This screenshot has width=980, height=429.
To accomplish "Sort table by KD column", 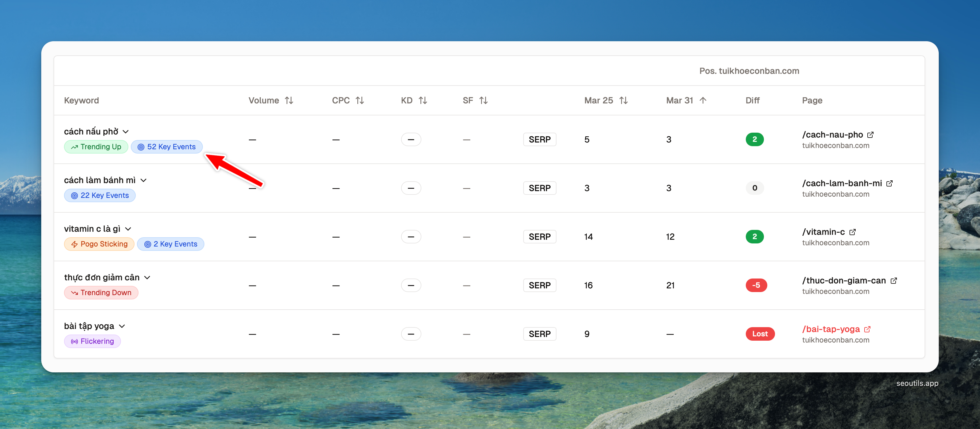I will coord(423,100).
